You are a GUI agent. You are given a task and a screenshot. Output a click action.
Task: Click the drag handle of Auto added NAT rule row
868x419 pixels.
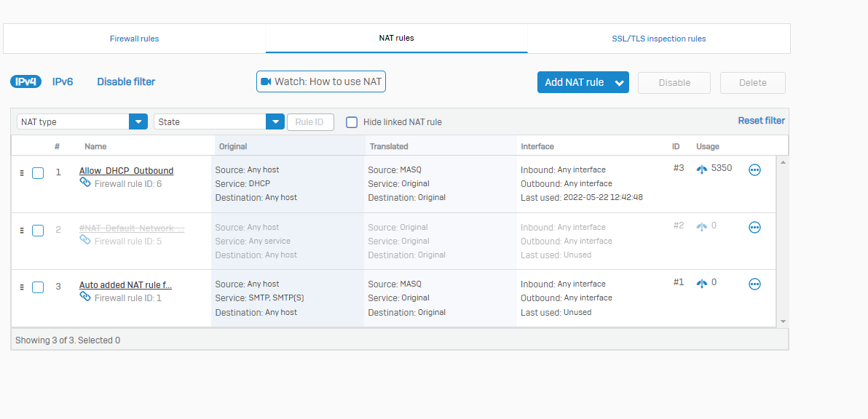(22, 287)
